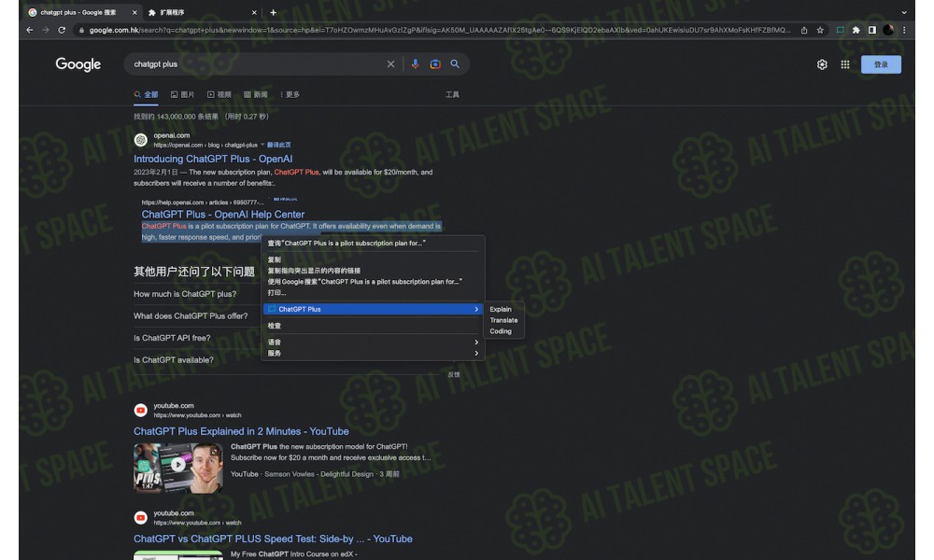Image resolution: width=934 pixels, height=560 pixels.
Task: Choose 查询 'ChatGPT Plus is a pilot...' menu item
Action: click(x=373, y=244)
